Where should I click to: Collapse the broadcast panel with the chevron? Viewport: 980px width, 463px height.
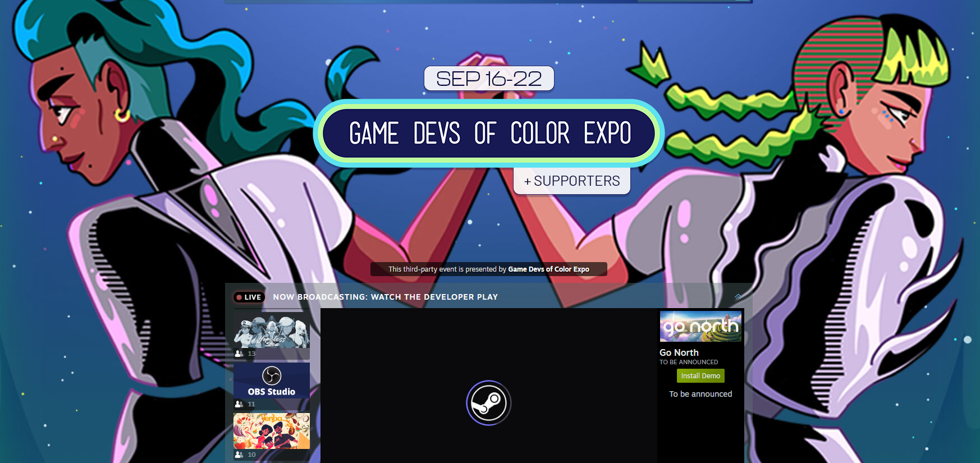point(738,296)
